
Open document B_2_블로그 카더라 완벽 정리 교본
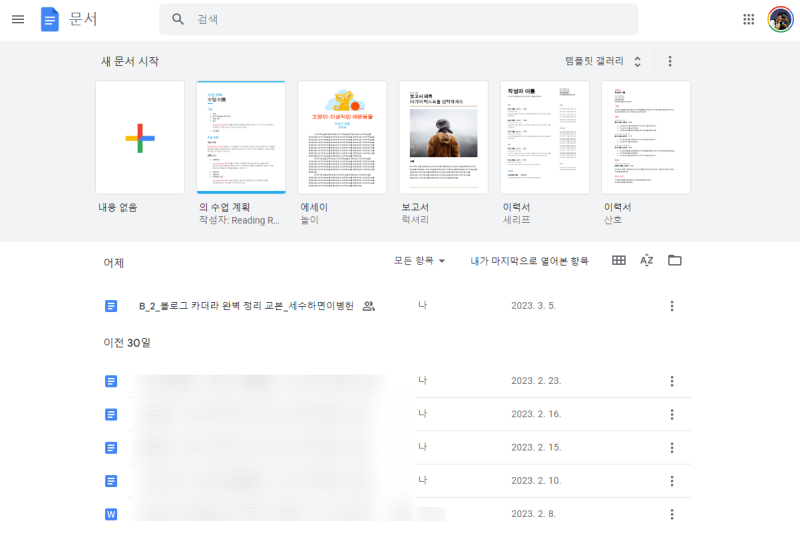[x=246, y=306]
